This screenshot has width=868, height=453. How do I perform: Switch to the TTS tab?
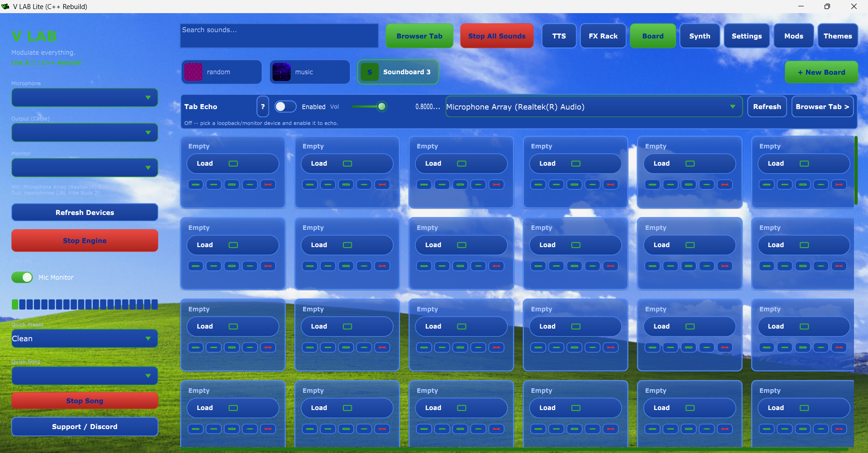click(x=559, y=36)
